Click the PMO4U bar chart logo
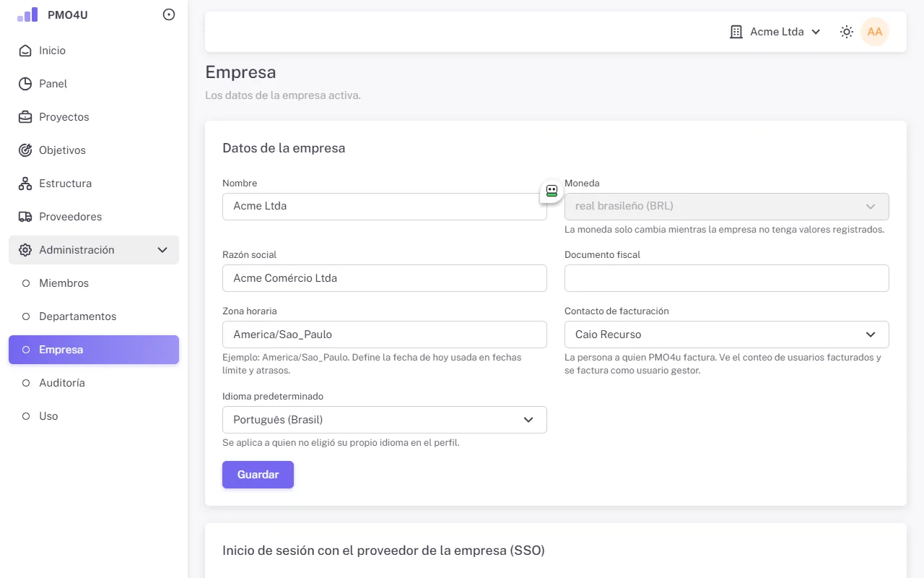The height and width of the screenshot is (578, 924). (x=27, y=14)
